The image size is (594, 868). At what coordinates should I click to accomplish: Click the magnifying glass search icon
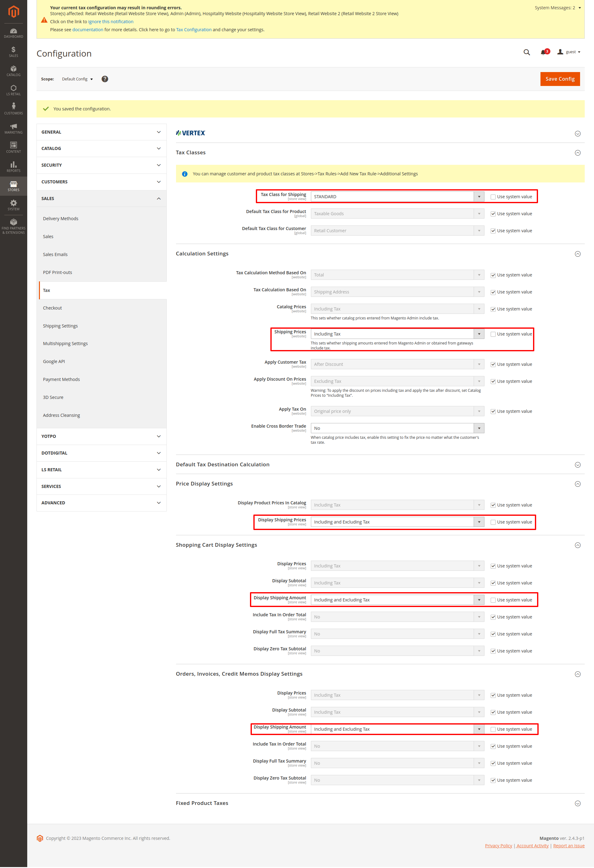pyautogui.click(x=526, y=52)
